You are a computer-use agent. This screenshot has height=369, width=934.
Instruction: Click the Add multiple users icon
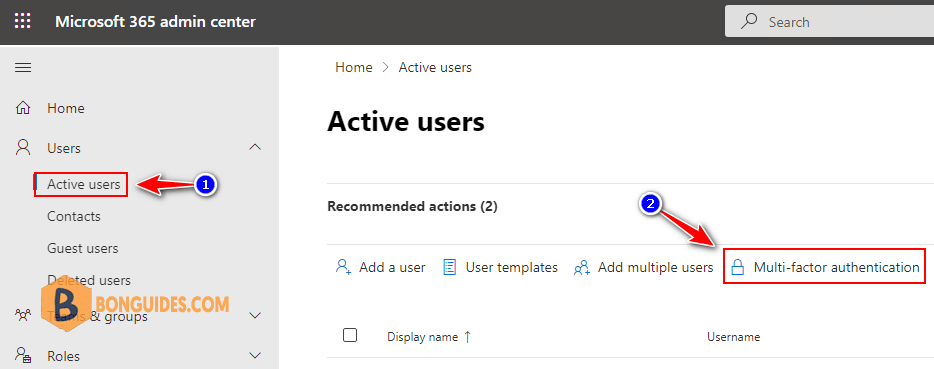point(581,268)
